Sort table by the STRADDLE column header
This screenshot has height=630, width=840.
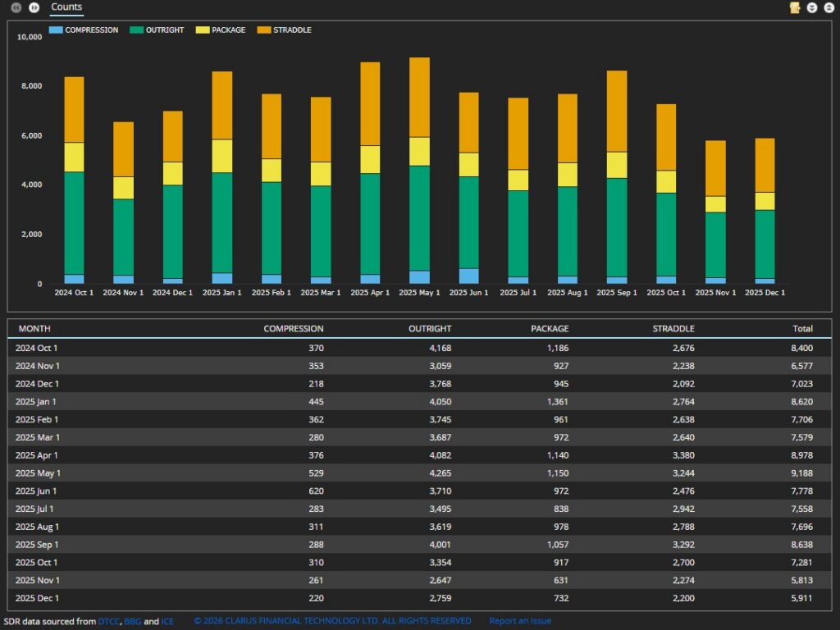point(673,329)
